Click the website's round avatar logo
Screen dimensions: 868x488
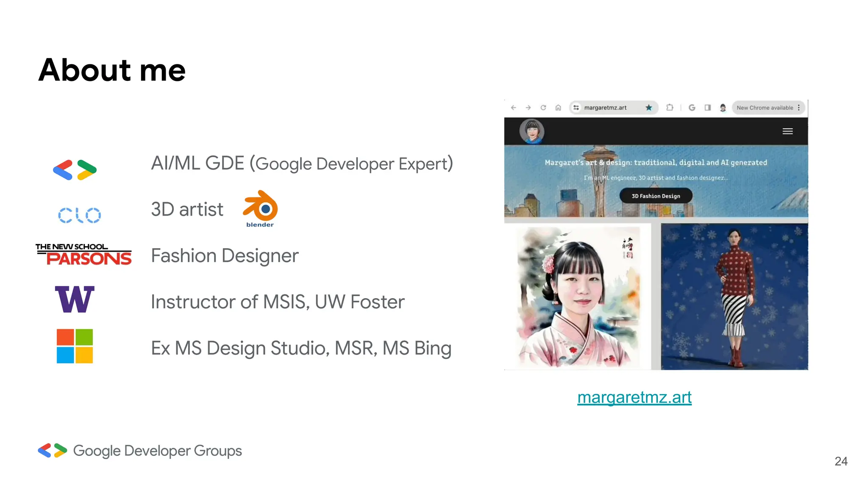(532, 131)
